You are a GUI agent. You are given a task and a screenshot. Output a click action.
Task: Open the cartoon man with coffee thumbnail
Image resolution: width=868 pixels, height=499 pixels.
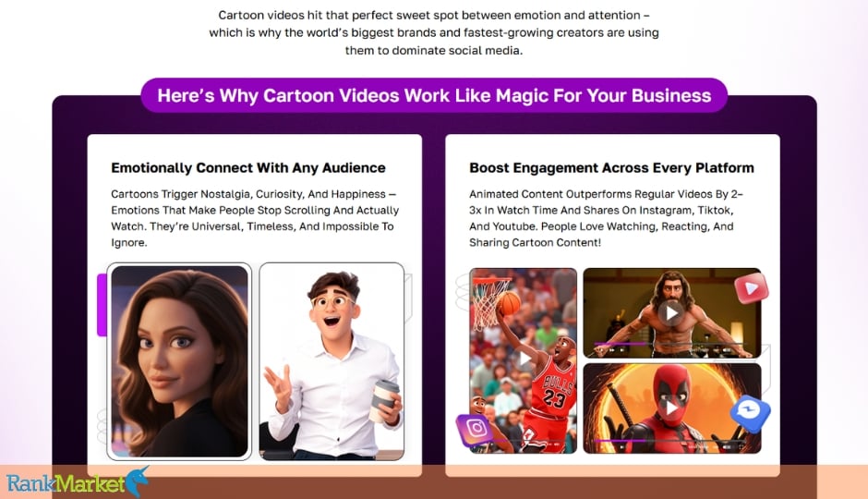pos(332,361)
